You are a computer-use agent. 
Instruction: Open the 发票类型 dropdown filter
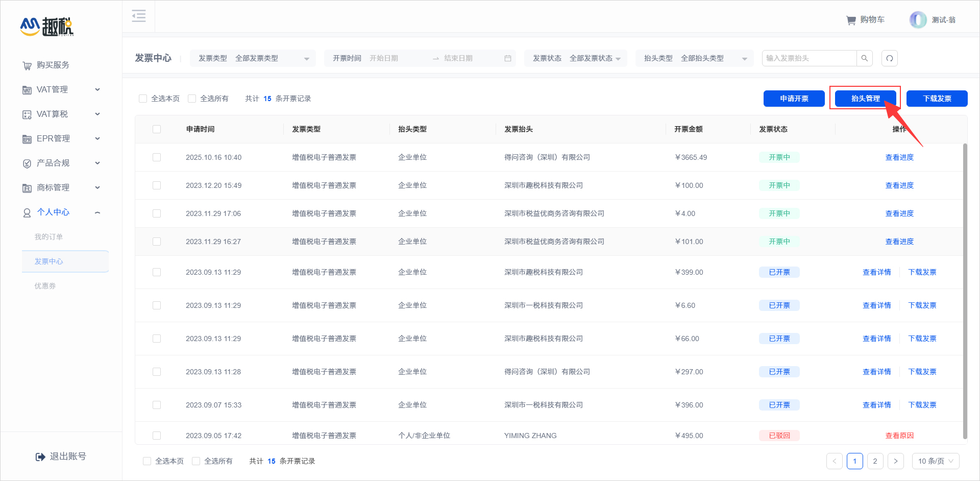click(253, 58)
